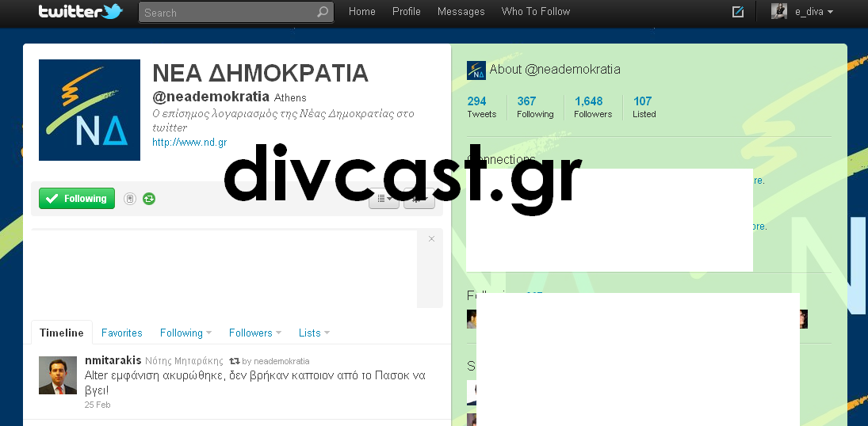The width and height of the screenshot is (868, 426).
Task: Click nmitarakis avatar photo in timeline
Action: 58,375
